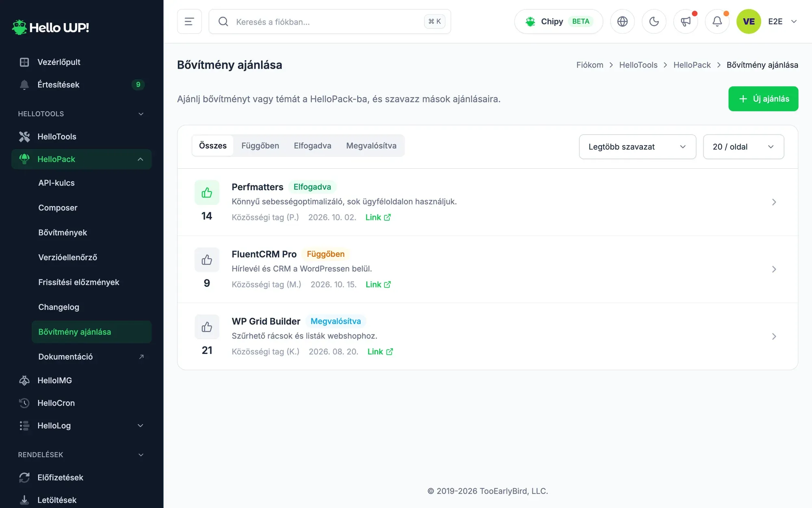Collapse the HELLOTOOLS section
The image size is (812, 508).
click(x=141, y=114)
